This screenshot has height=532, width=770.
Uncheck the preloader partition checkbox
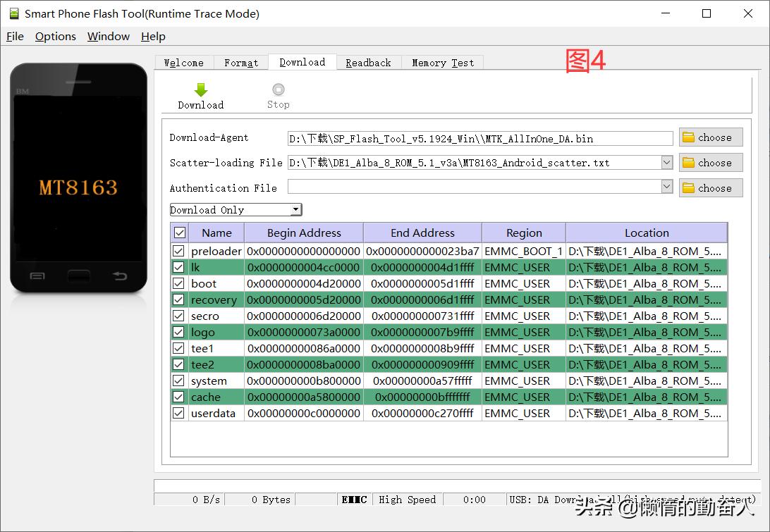pos(179,251)
